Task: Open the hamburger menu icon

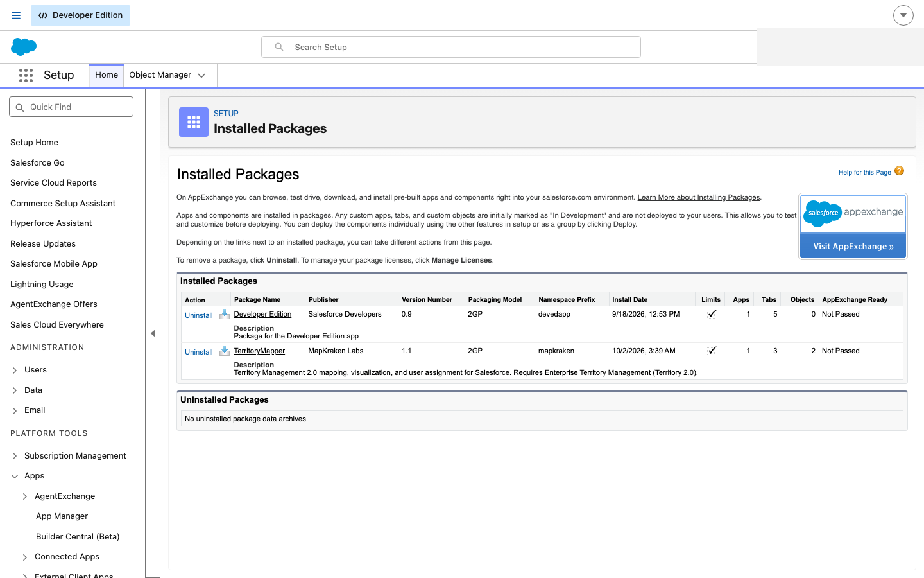Action: [x=16, y=15]
